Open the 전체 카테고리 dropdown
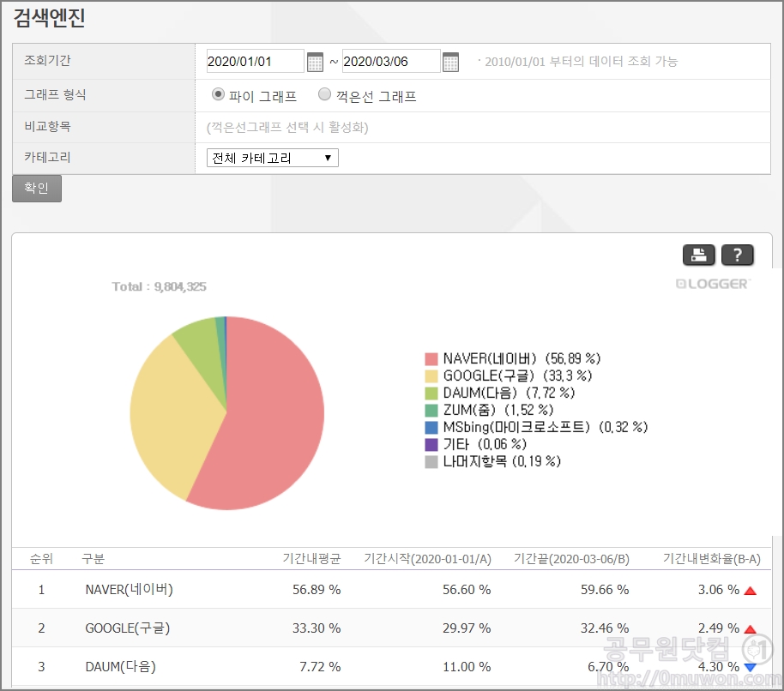The height and width of the screenshot is (691, 784). (x=273, y=158)
